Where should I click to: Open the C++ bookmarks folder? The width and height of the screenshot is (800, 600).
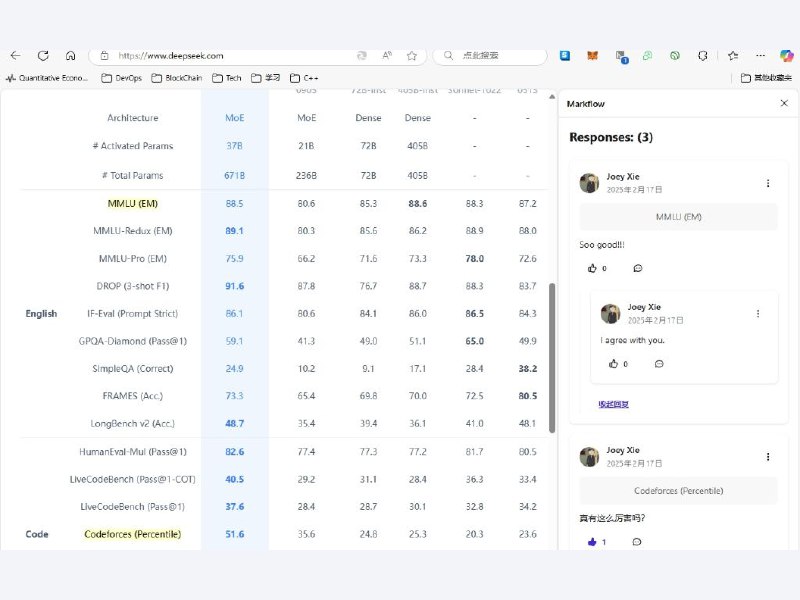(304, 78)
